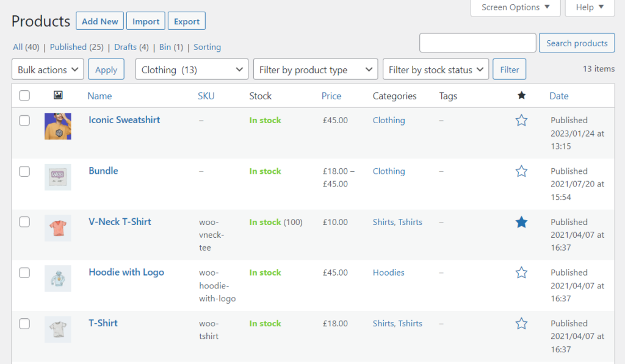Click the Export button
This screenshot has width=625, height=364.
coord(186,20)
